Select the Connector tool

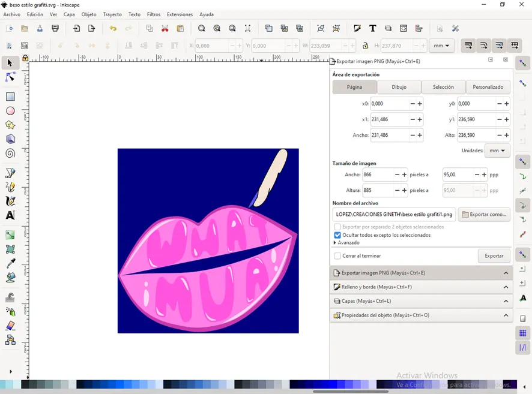10,340
